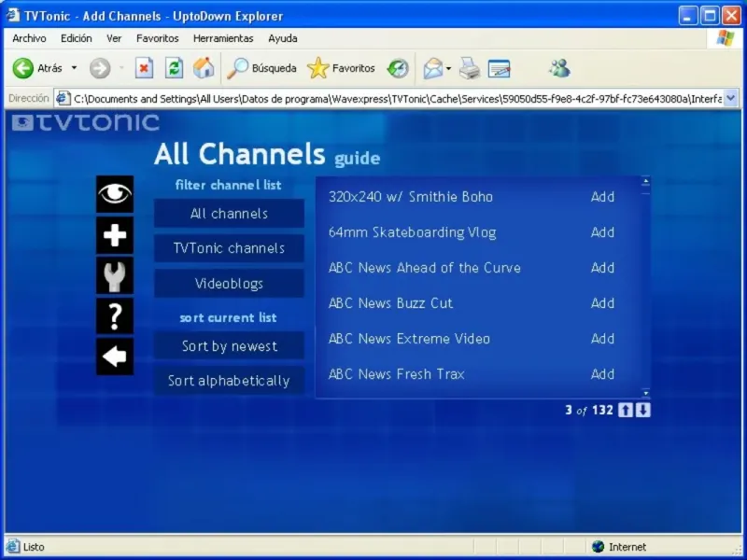This screenshot has height=560, width=747.
Task: Open the Favoritos menu
Action: point(157,38)
